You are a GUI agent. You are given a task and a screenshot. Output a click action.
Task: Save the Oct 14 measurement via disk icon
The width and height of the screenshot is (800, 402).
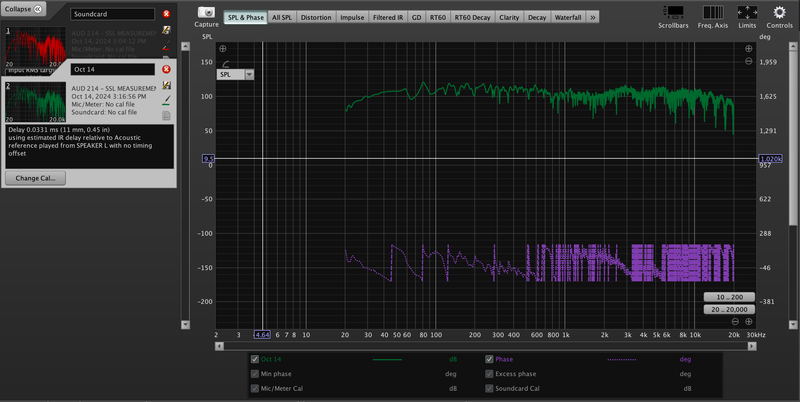(x=166, y=85)
